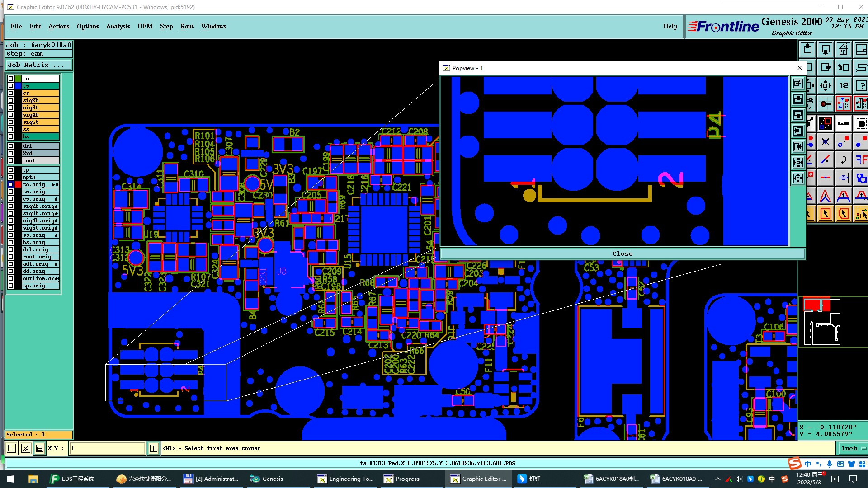The height and width of the screenshot is (488, 868).
Task: Click the X Y coordinate input field
Action: (x=108, y=448)
